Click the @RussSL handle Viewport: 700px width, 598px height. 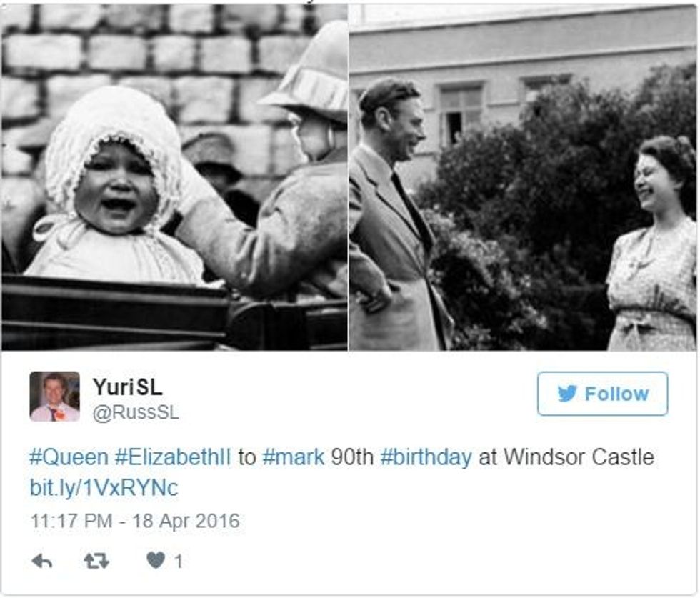point(136,413)
